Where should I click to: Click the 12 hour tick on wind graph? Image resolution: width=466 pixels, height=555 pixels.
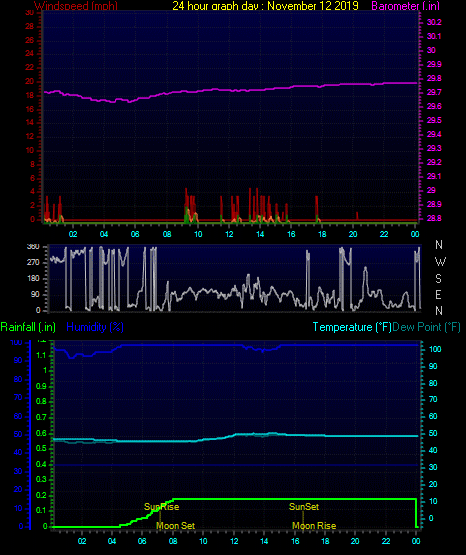tap(229, 234)
